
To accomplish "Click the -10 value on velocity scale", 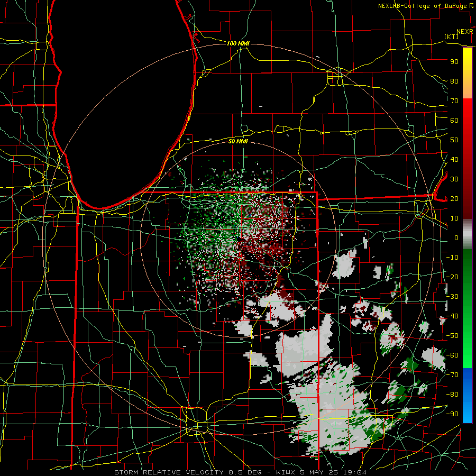I will pos(452,258).
